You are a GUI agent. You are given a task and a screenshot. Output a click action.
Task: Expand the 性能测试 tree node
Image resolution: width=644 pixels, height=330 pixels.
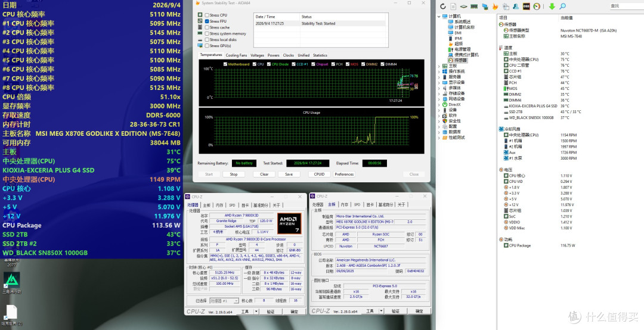(439, 138)
